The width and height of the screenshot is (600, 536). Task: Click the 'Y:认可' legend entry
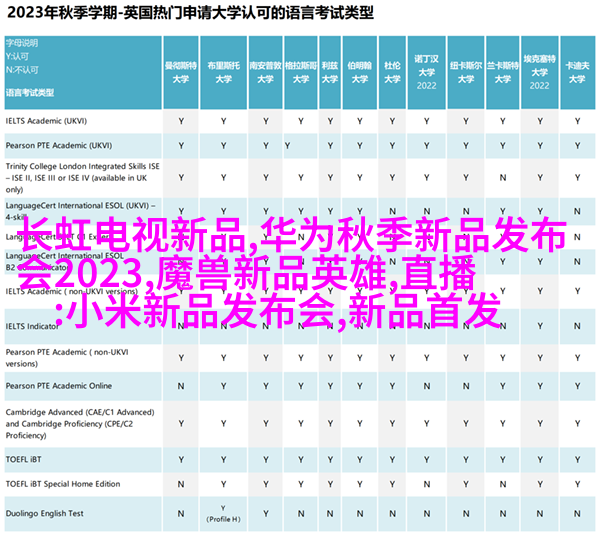pos(17,56)
